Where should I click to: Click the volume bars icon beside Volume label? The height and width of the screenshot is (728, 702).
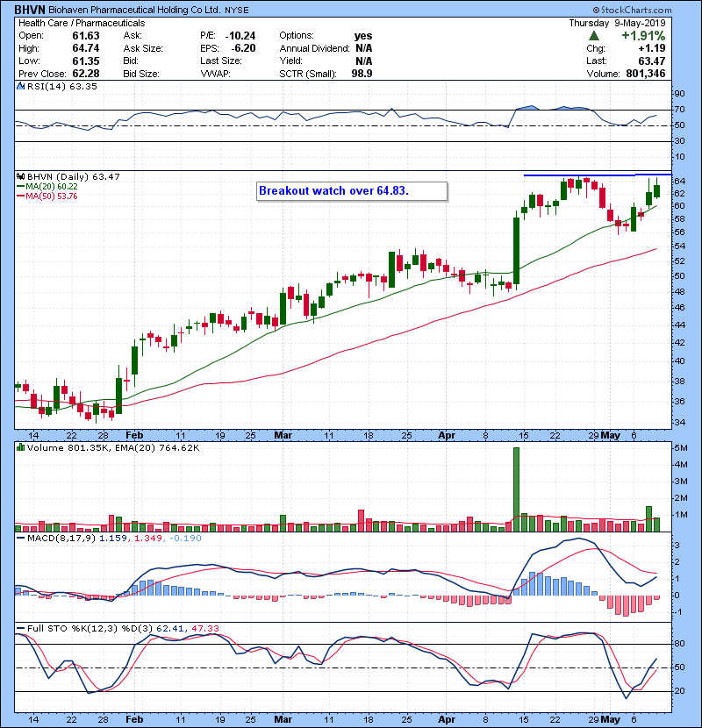click(x=20, y=447)
